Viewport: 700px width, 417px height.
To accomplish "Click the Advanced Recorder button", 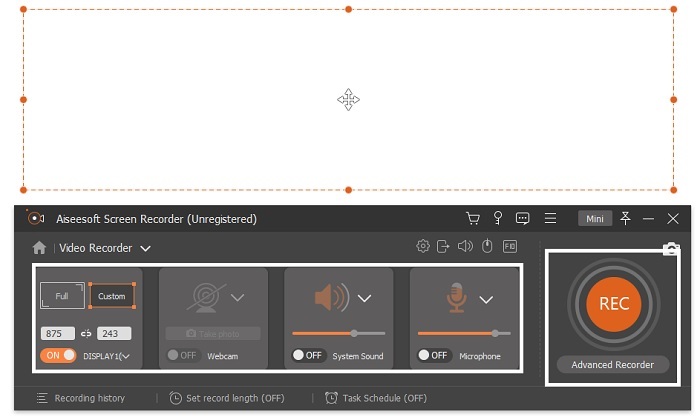I will [x=612, y=365].
